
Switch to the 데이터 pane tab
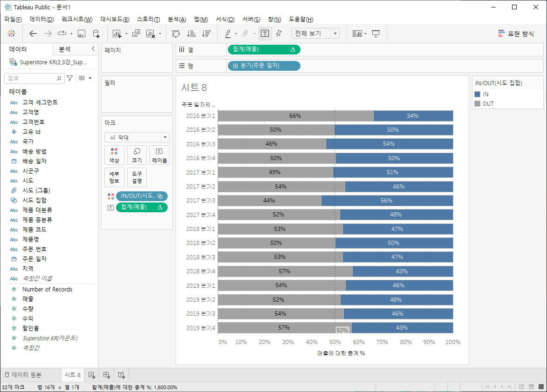(x=18, y=49)
